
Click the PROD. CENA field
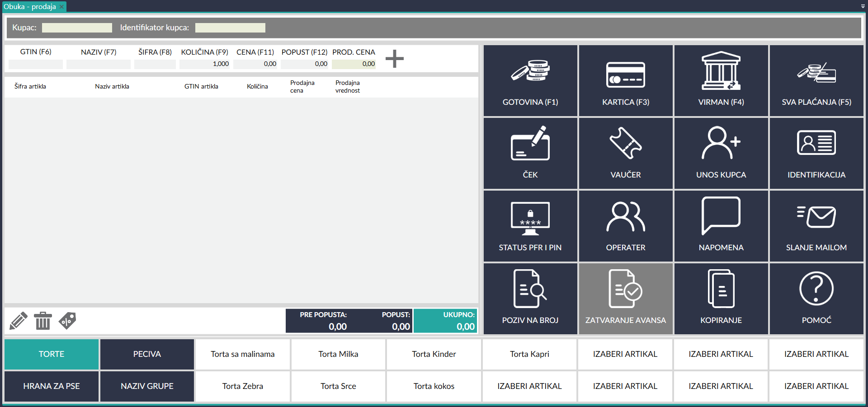point(354,64)
